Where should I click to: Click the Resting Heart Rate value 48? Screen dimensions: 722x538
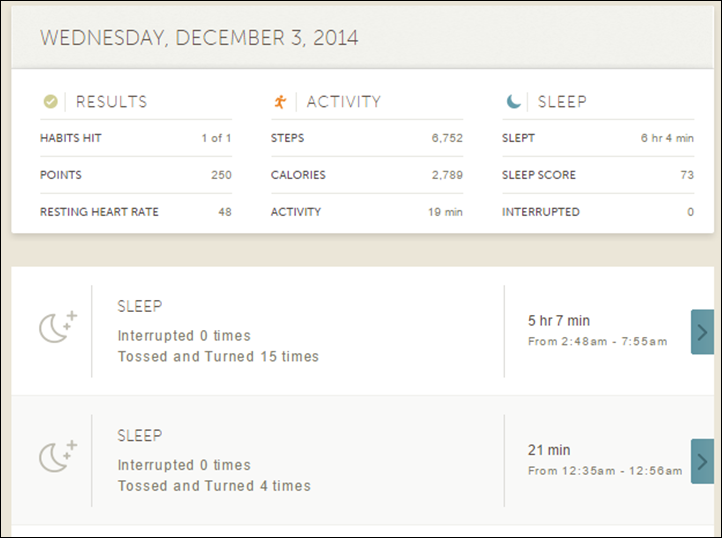pos(225,212)
